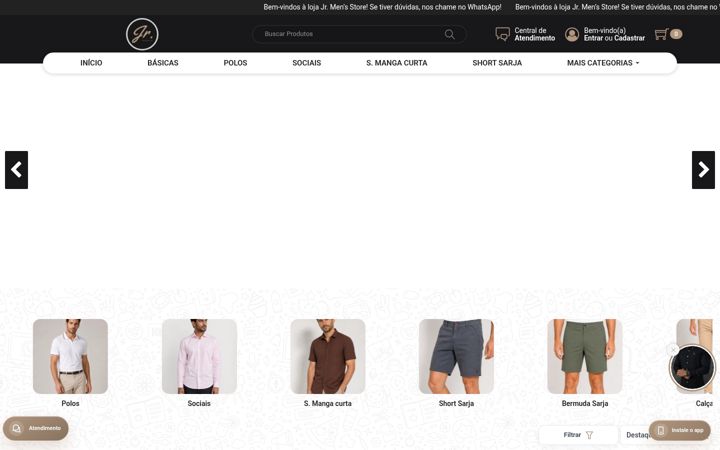Screen dimensions: 720x450
Task: Click the Entrar login link
Action: (593, 38)
